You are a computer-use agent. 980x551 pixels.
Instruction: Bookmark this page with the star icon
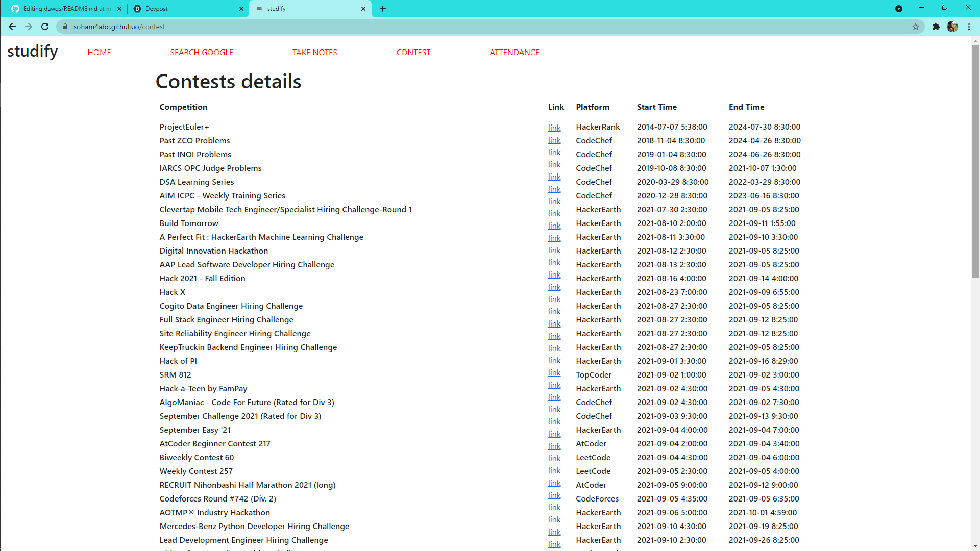916,27
